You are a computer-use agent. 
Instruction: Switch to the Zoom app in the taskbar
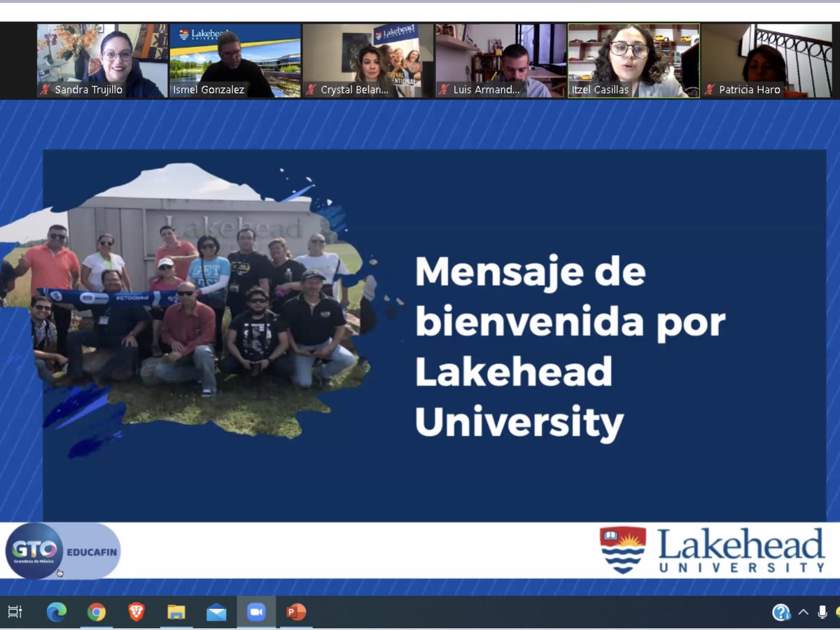(256, 612)
